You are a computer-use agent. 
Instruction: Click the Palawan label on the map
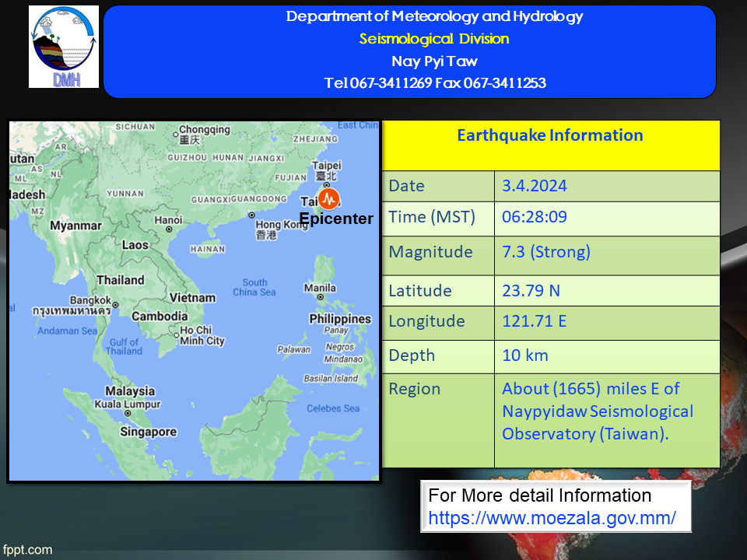(294, 349)
